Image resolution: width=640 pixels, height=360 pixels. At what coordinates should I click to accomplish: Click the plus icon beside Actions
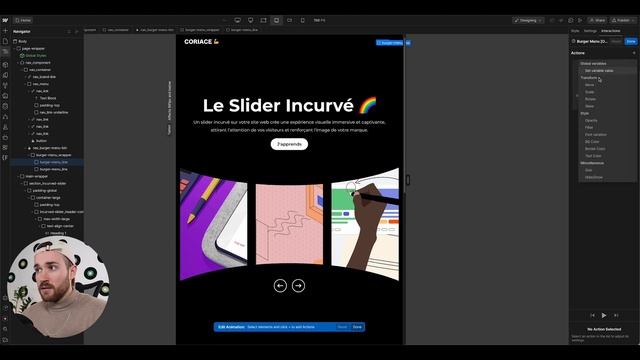point(634,53)
